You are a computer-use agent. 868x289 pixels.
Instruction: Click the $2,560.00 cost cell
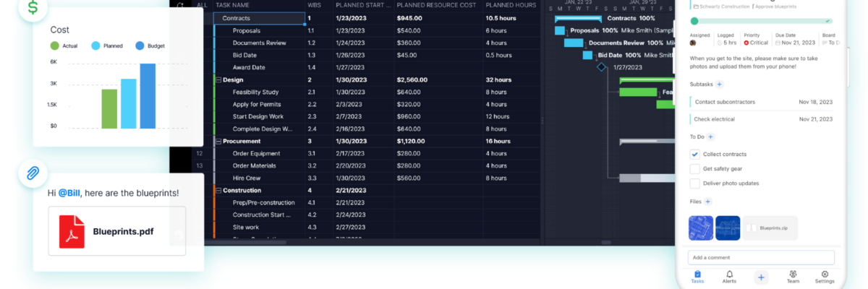pyautogui.click(x=438, y=79)
